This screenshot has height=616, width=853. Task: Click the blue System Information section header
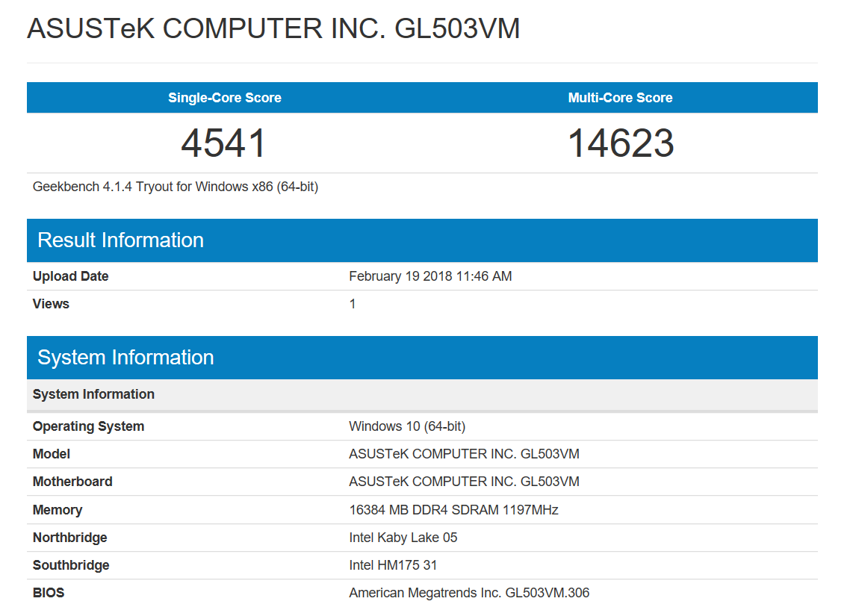coord(125,358)
